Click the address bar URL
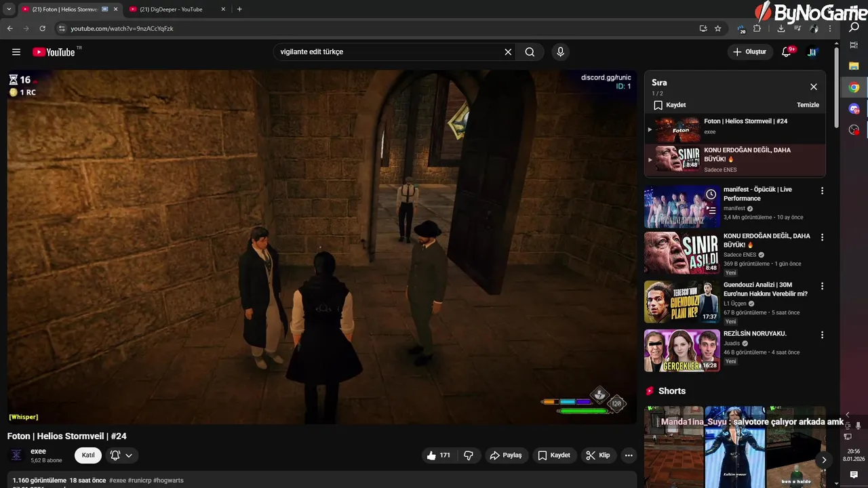The width and height of the screenshot is (868, 488). [x=122, y=28]
